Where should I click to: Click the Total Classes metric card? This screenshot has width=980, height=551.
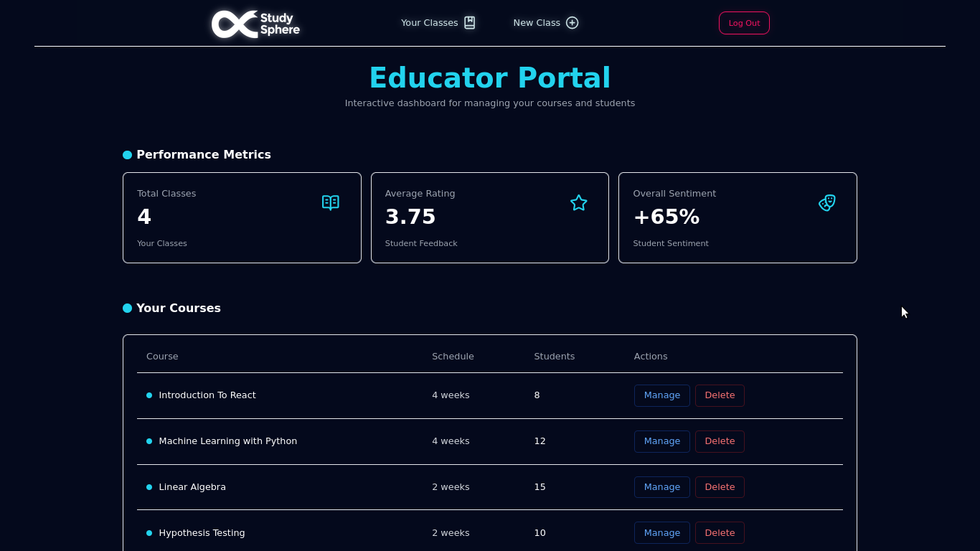click(x=242, y=217)
